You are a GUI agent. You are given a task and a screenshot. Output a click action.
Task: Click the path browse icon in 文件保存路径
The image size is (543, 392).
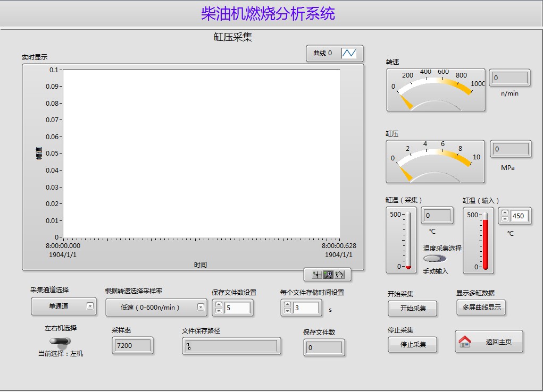pyautogui.click(x=188, y=346)
